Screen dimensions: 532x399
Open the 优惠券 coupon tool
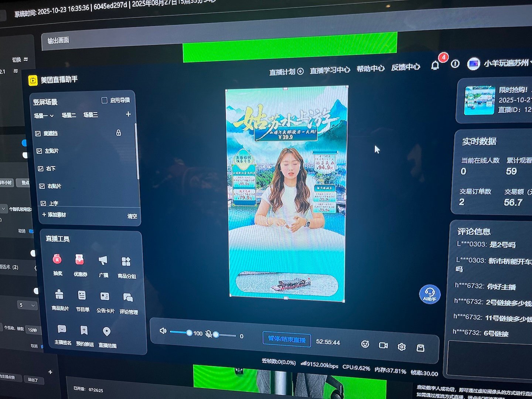pyautogui.click(x=80, y=260)
